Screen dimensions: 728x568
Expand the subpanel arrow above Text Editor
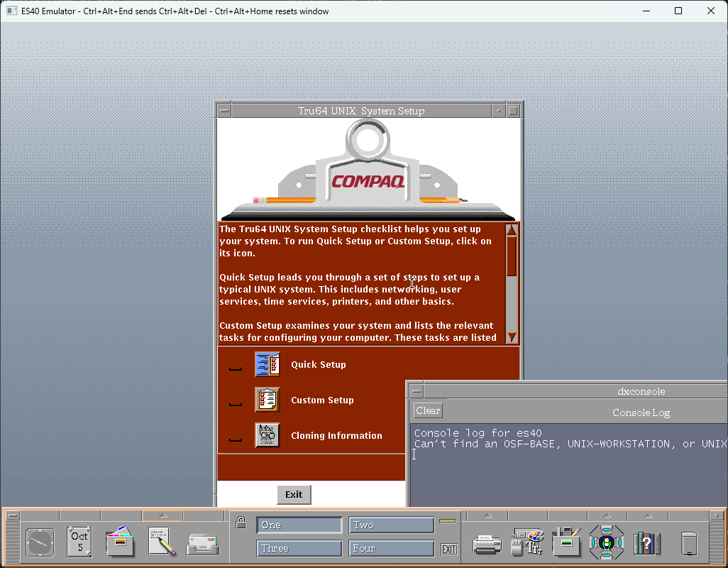(162, 515)
